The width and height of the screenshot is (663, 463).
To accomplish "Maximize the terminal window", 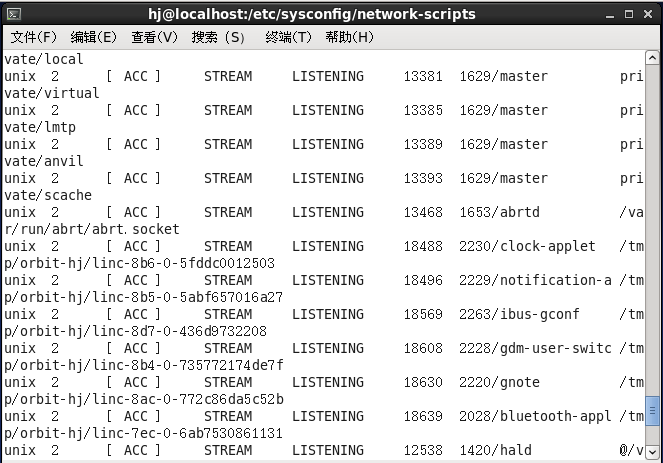I will coord(629,14).
